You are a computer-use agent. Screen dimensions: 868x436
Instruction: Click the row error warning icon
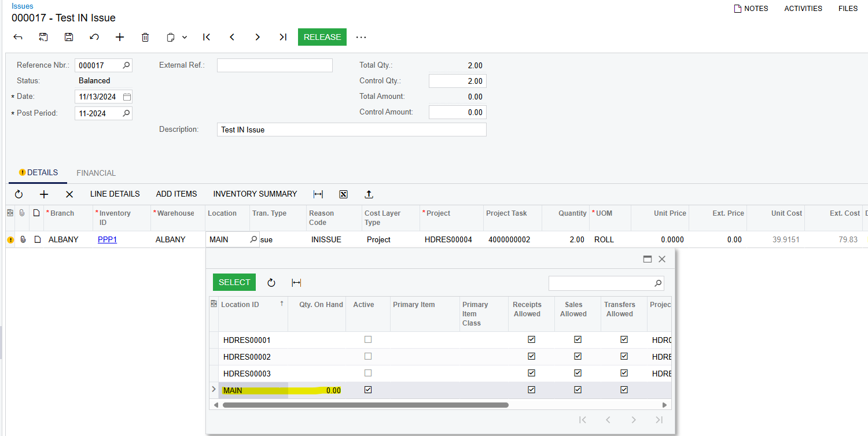10,240
